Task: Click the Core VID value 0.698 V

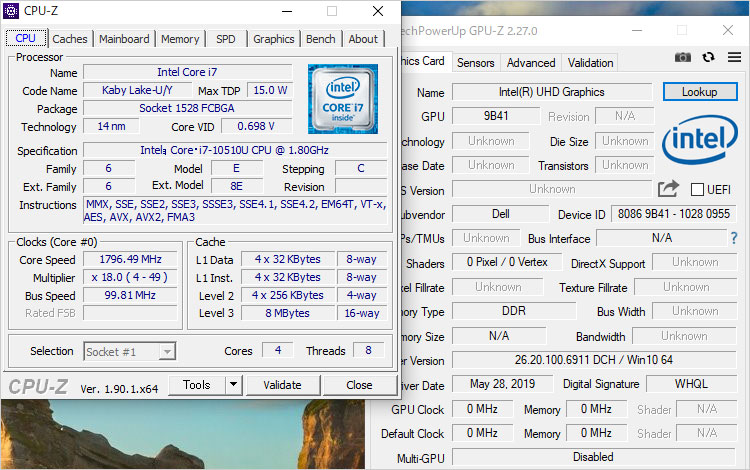Action: (x=256, y=126)
